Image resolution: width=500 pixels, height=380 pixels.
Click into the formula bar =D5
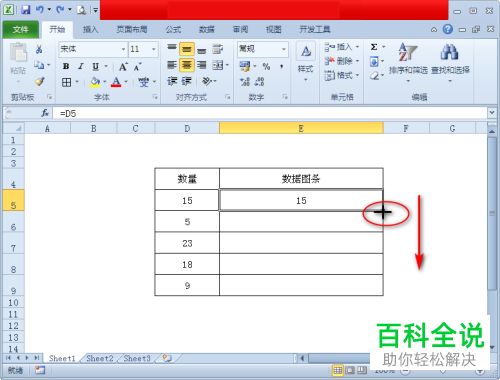[x=270, y=113]
